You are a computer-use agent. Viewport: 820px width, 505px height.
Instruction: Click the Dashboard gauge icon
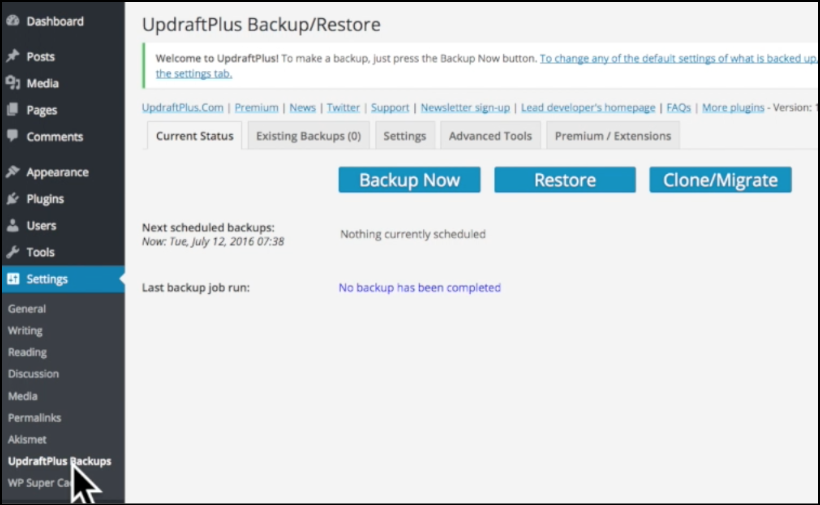click(x=13, y=21)
